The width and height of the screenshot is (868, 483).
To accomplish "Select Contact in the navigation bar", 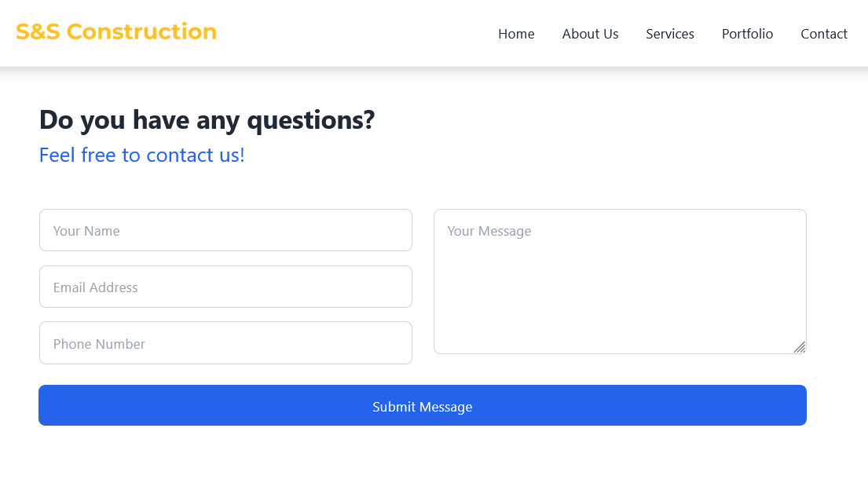I will 824,34.
